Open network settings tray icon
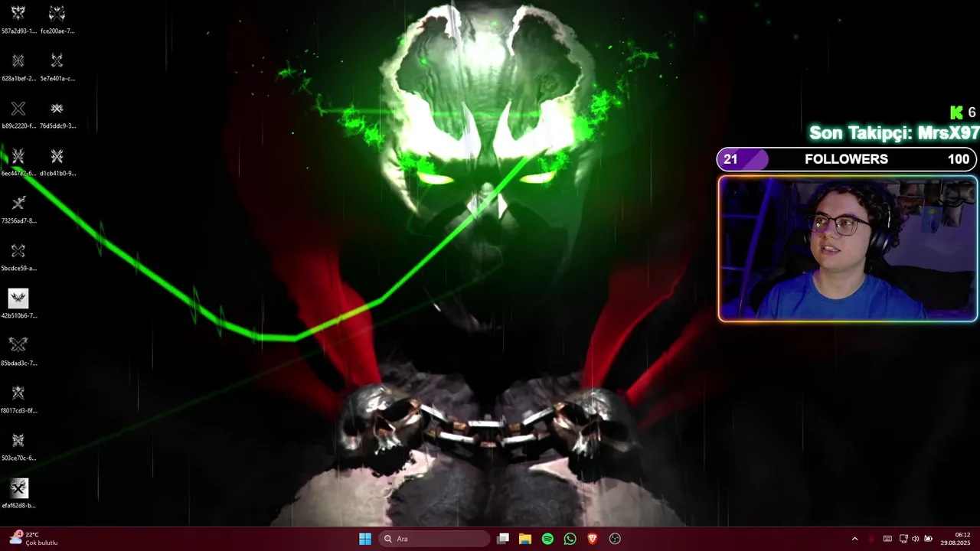This screenshot has width=980, height=551. click(x=903, y=539)
